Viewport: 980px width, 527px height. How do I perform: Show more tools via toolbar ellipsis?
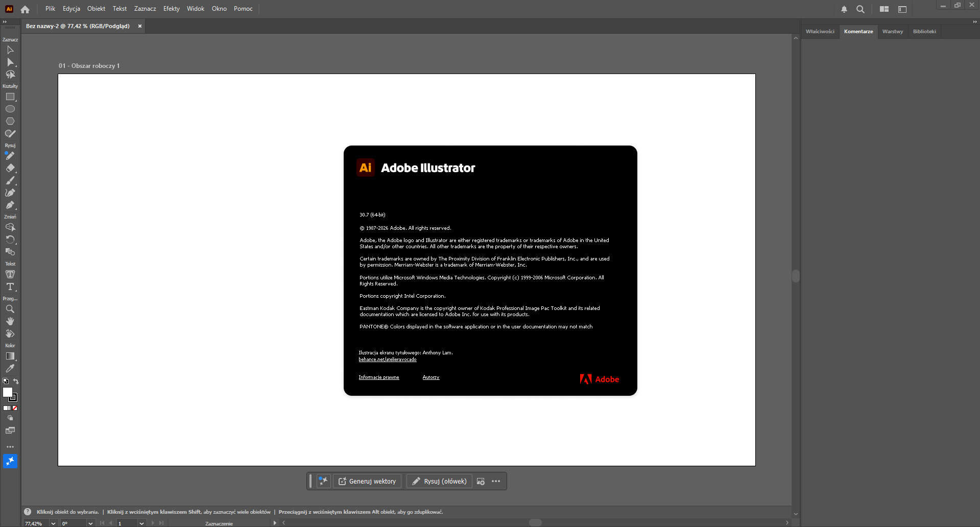[x=10, y=447]
